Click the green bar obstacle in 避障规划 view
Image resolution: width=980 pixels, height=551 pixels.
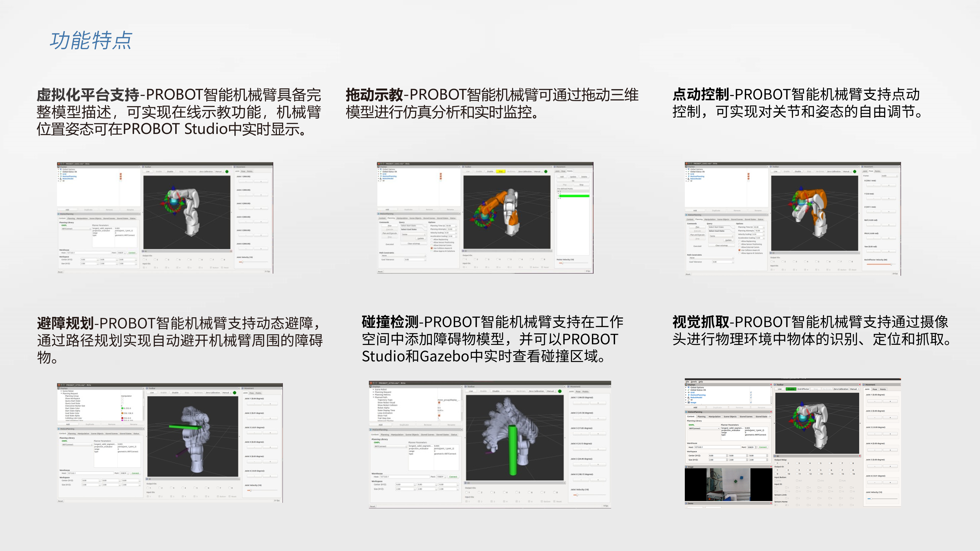pos(185,427)
